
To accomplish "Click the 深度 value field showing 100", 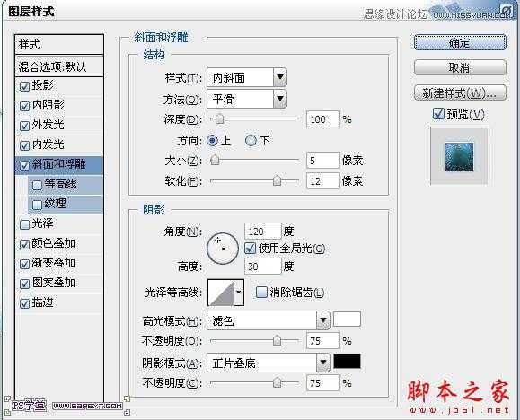I will pyautogui.click(x=323, y=119).
